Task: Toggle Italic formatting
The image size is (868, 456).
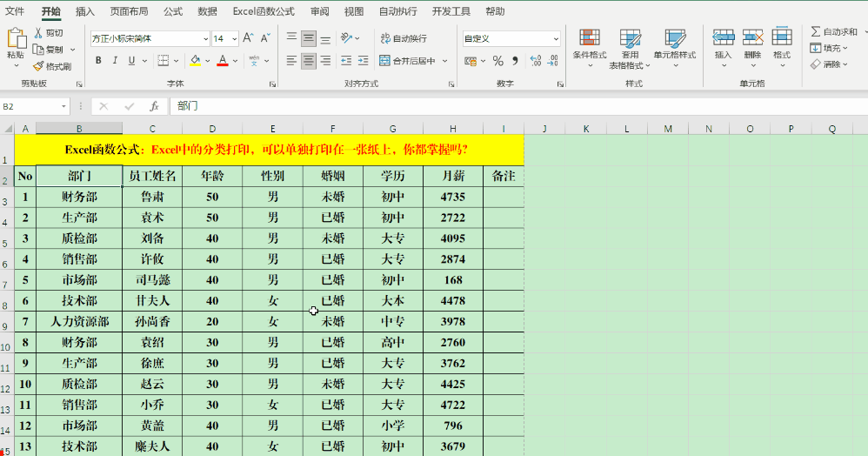Action: [x=115, y=60]
